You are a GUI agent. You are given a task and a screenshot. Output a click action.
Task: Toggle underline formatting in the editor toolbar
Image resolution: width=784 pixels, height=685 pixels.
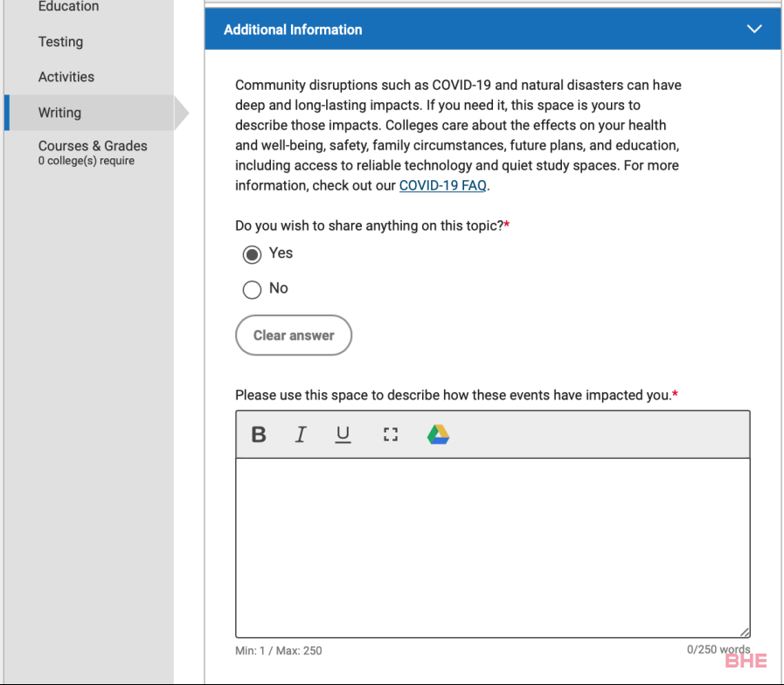point(343,434)
